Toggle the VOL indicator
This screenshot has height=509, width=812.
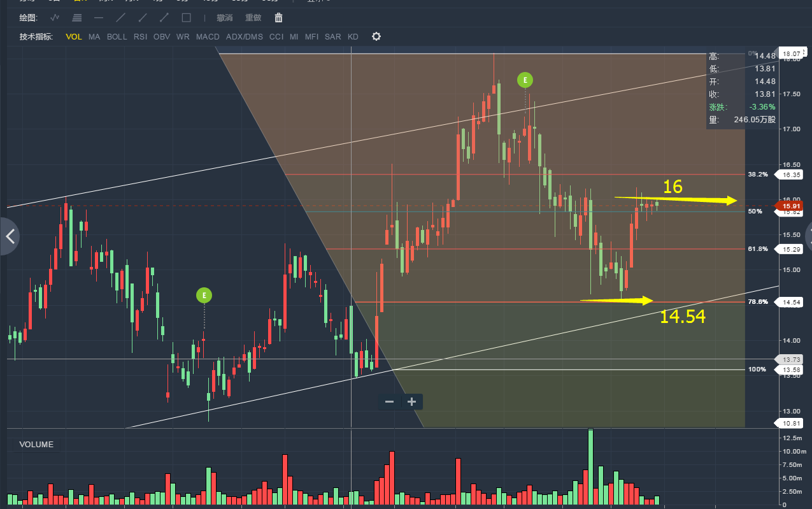coord(74,37)
